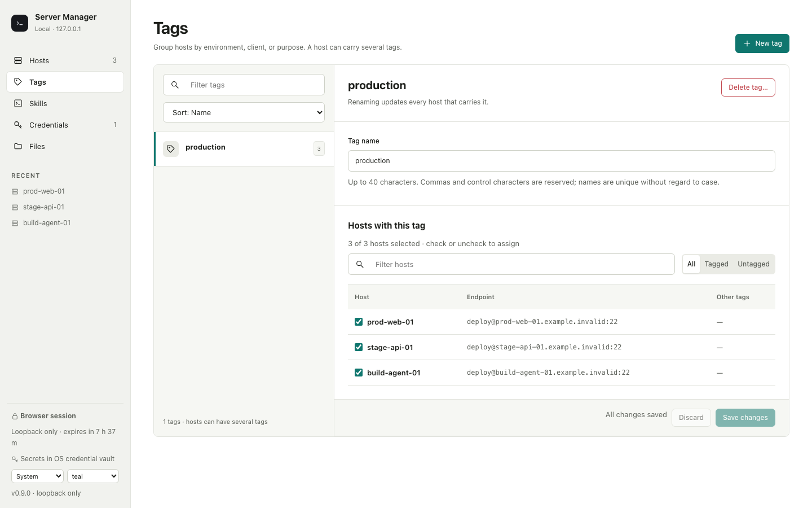Click the Save changes button

point(745,418)
